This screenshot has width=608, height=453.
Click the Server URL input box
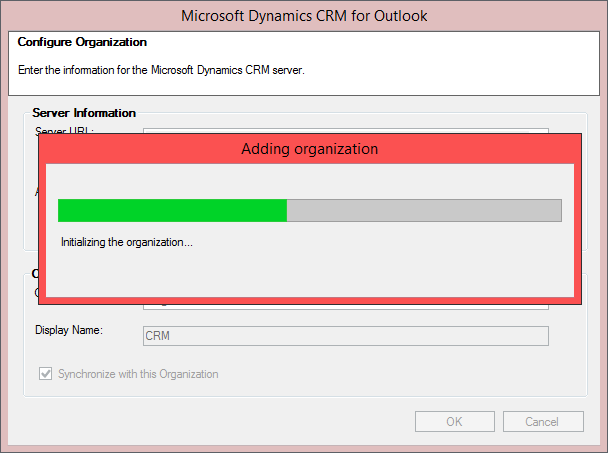pyautogui.click(x=345, y=129)
